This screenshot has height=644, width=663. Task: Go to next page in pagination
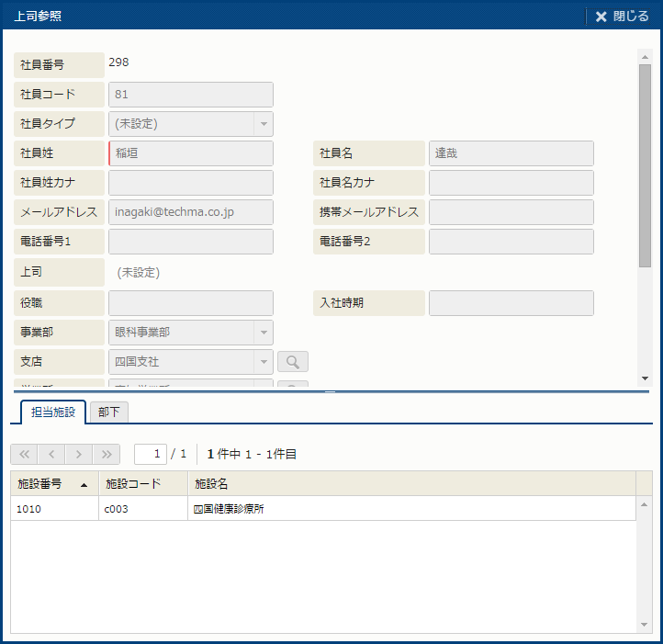tap(80, 454)
